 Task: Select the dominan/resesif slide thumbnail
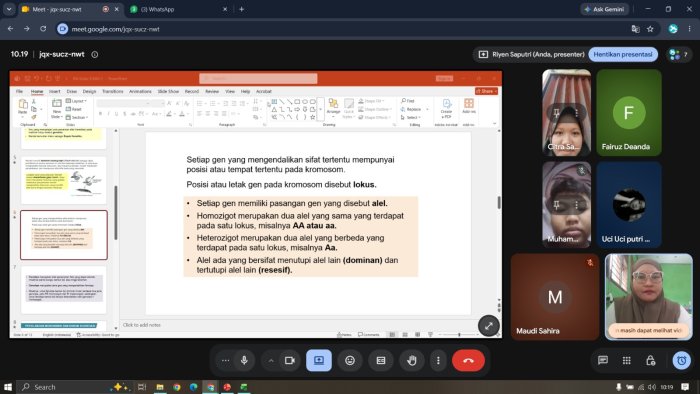pyautogui.click(x=64, y=235)
